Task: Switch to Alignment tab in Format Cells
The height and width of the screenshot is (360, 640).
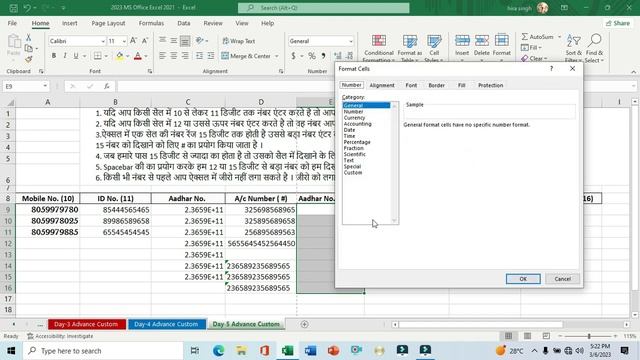Action: (382, 85)
